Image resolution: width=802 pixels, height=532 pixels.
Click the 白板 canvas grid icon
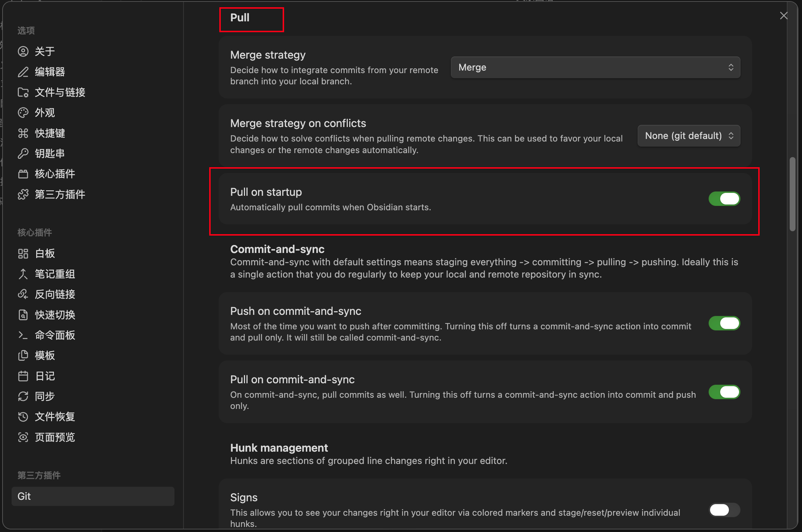click(x=23, y=253)
